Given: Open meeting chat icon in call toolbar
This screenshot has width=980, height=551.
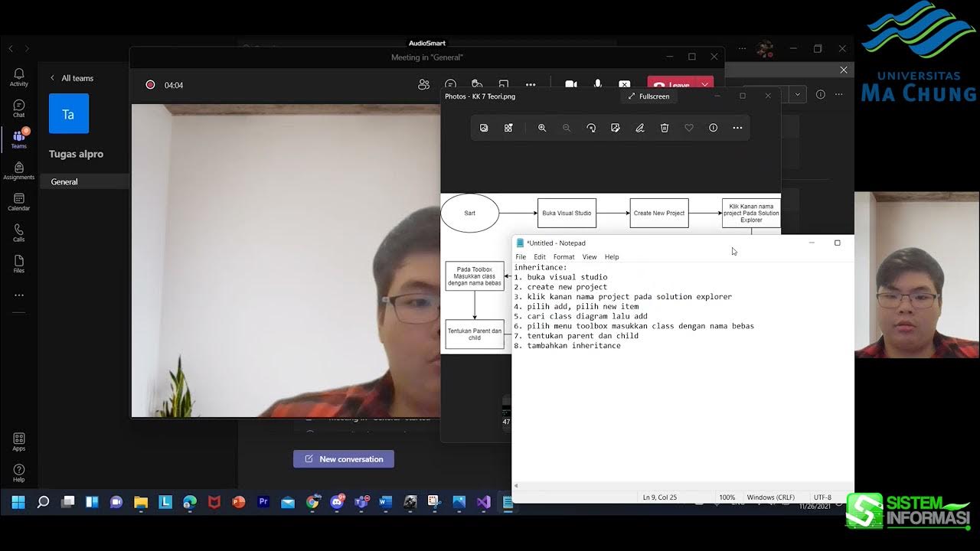Looking at the screenshot, I should (450, 85).
